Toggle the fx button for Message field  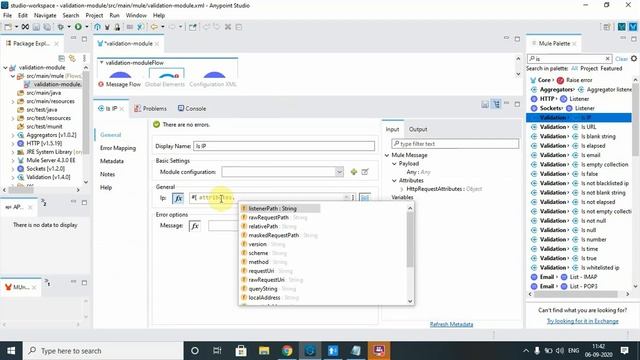tap(195, 226)
